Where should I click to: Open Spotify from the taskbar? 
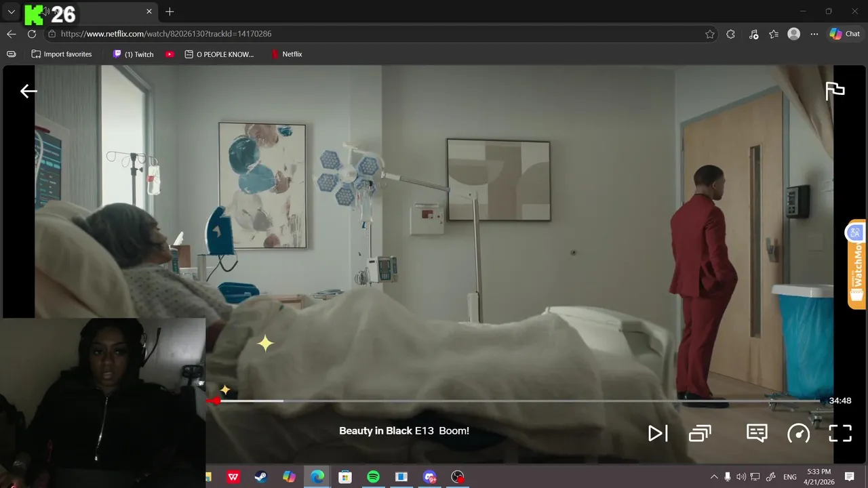pos(373,477)
